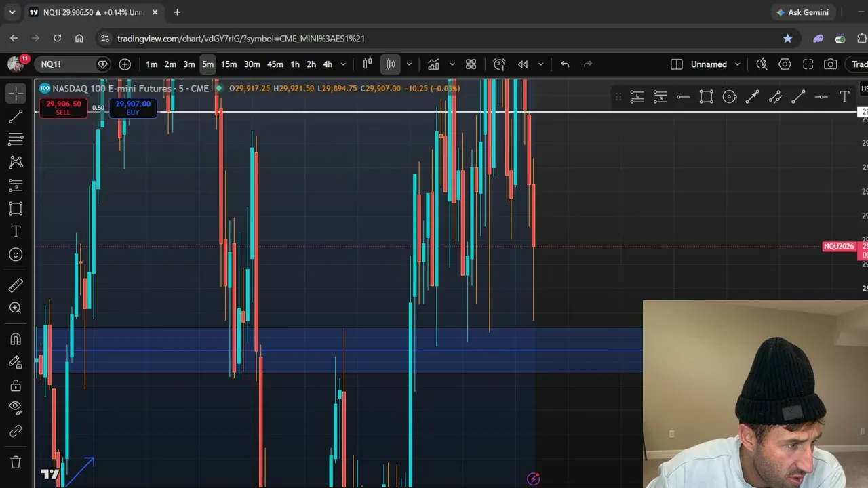Screen dimensions: 868x488
Task: Open the chart layout setup
Action: 676,64
